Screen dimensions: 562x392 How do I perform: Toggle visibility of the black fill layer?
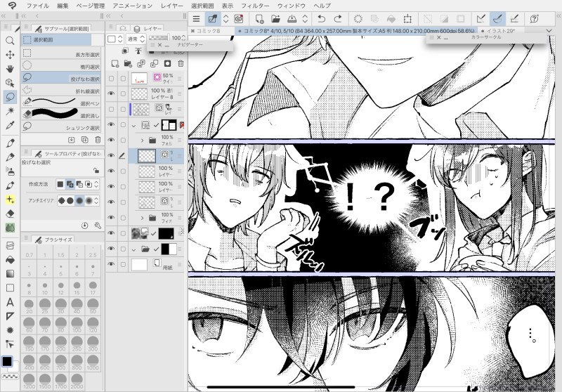[x=112, y=233]
